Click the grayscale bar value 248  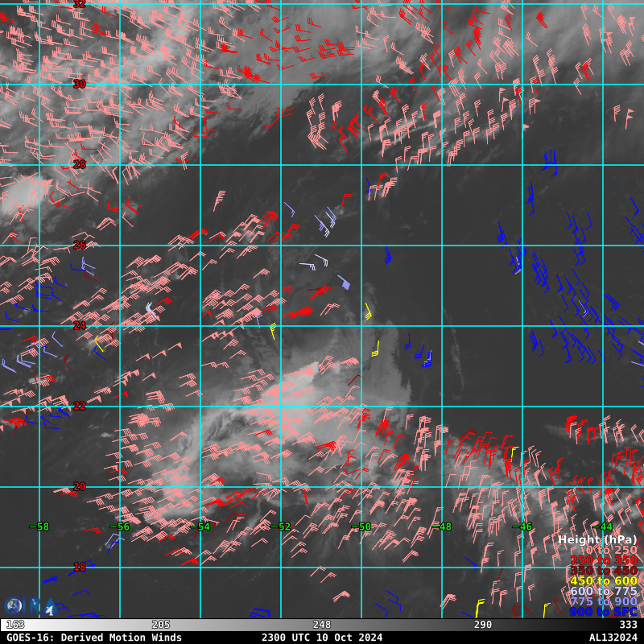[321, 625]
